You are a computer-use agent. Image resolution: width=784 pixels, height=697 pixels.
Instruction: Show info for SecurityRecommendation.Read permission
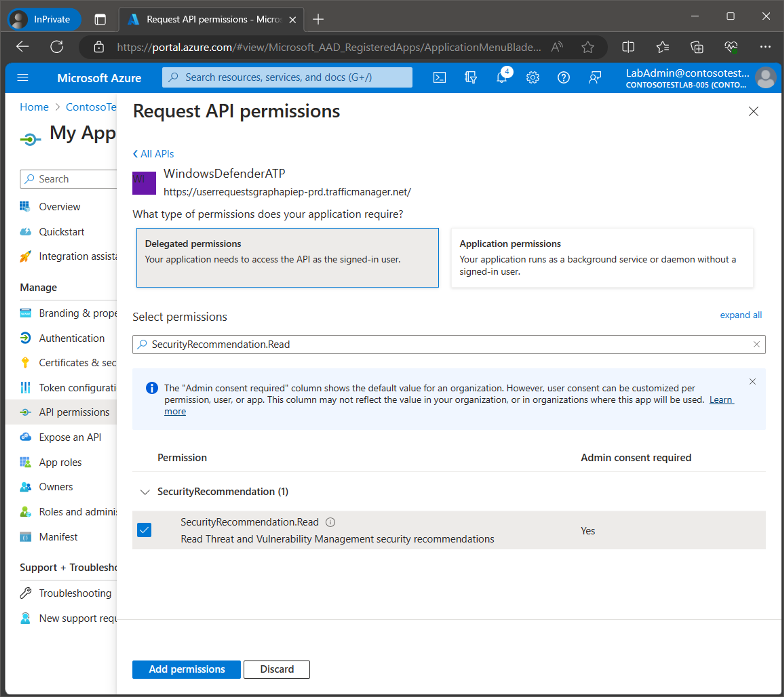pyautogui.click(x=330, y=522)
